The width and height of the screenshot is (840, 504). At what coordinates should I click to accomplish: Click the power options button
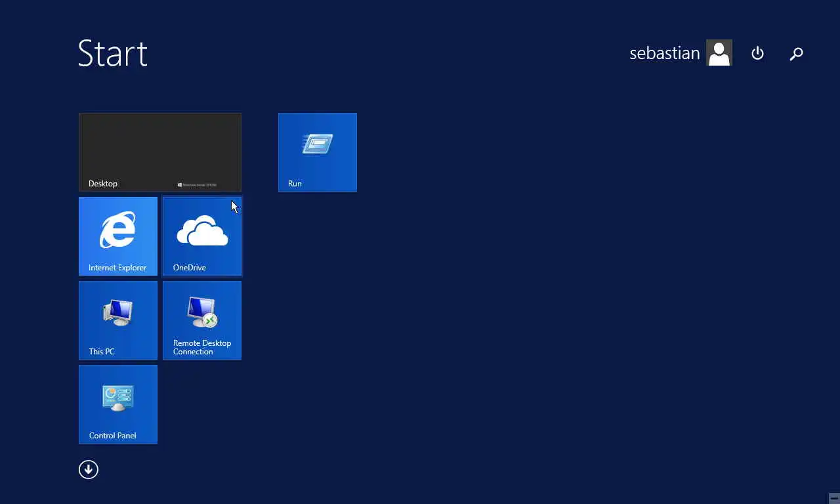[x=757, y=53]
